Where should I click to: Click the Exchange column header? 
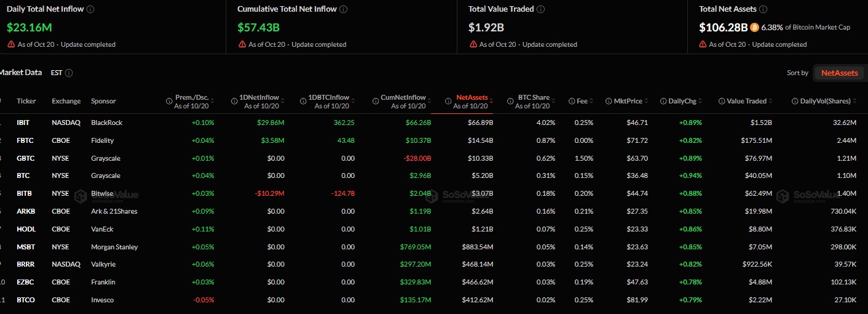point(66,101)
